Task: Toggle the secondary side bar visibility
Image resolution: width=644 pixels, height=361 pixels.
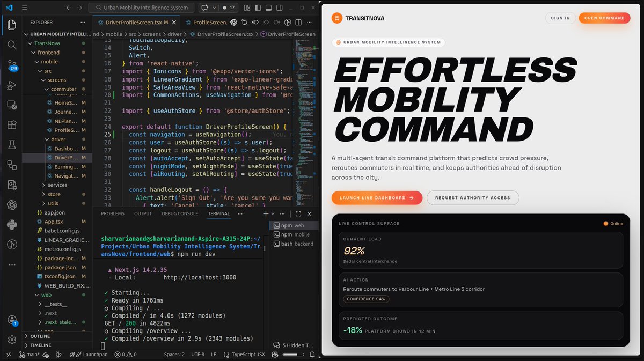Action: pyautogui.click(x=280, y=8)
